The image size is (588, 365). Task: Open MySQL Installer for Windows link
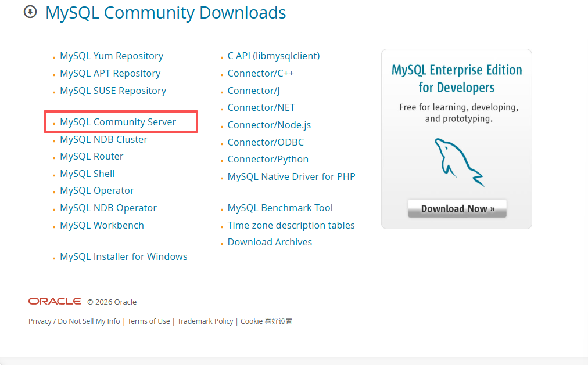click(x=123, y=257)
